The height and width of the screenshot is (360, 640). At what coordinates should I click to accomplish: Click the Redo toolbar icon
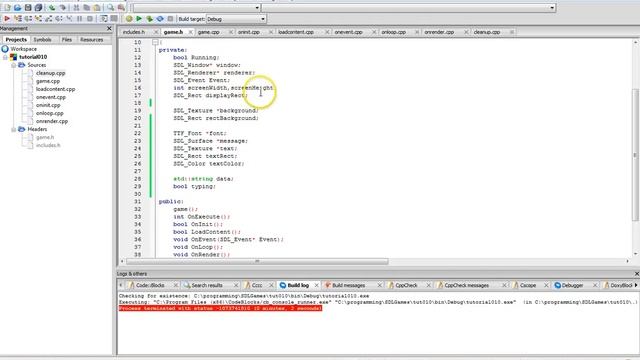[62, 7]
